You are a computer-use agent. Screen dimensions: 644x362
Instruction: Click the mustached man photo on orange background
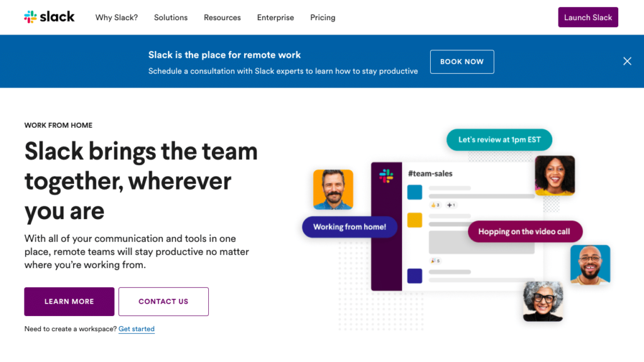tap(333, 189)
